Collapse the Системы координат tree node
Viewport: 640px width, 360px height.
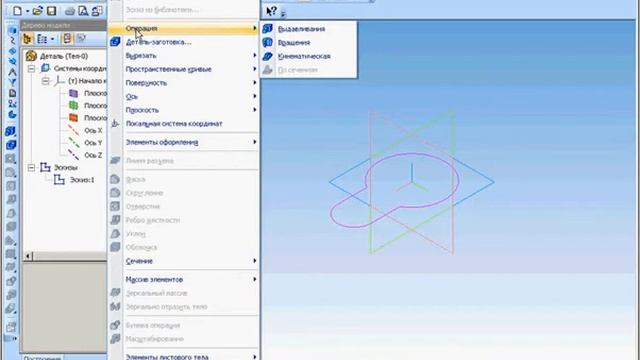tap(31, 69)
